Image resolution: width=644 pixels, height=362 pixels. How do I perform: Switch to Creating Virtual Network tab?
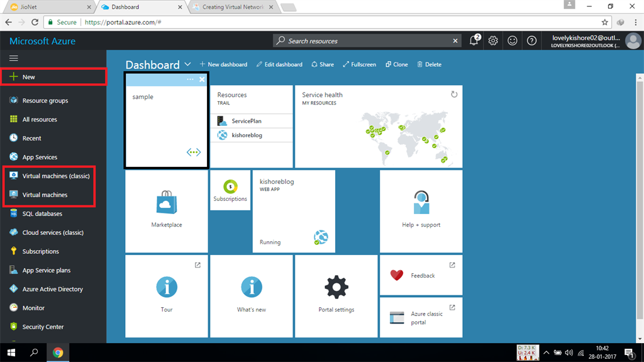click(233, 7)
